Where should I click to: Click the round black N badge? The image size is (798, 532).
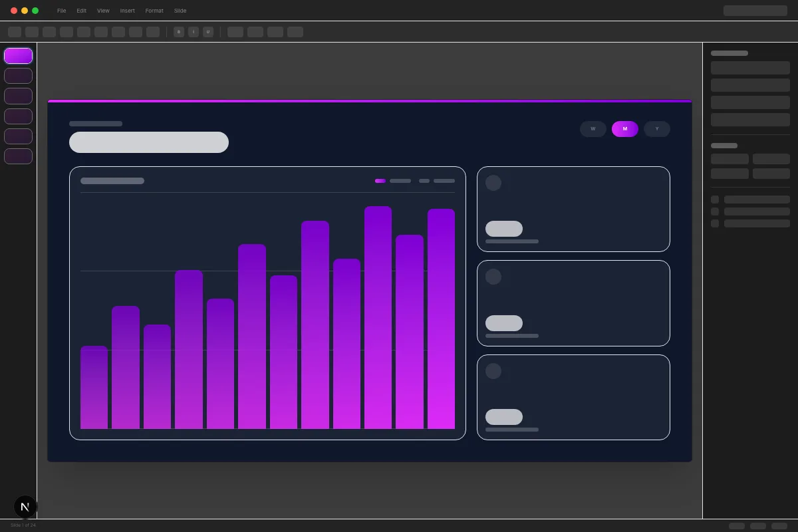pos(25,507)
